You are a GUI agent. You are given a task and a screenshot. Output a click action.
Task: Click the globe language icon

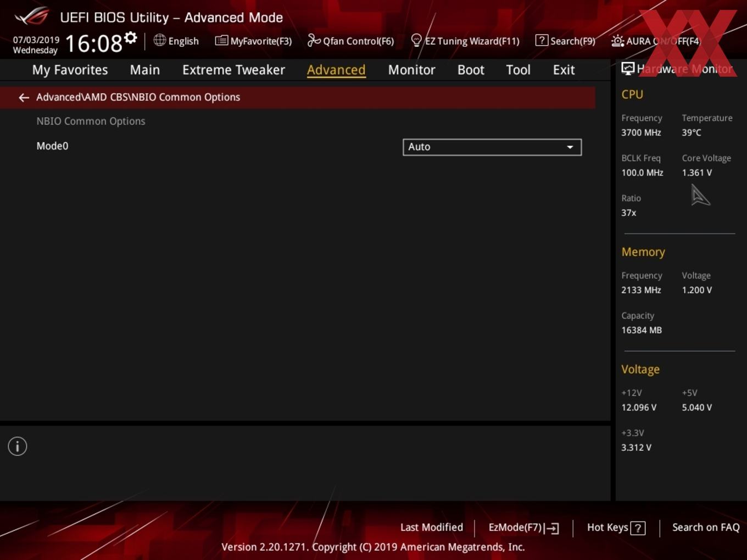pos(159,40)
